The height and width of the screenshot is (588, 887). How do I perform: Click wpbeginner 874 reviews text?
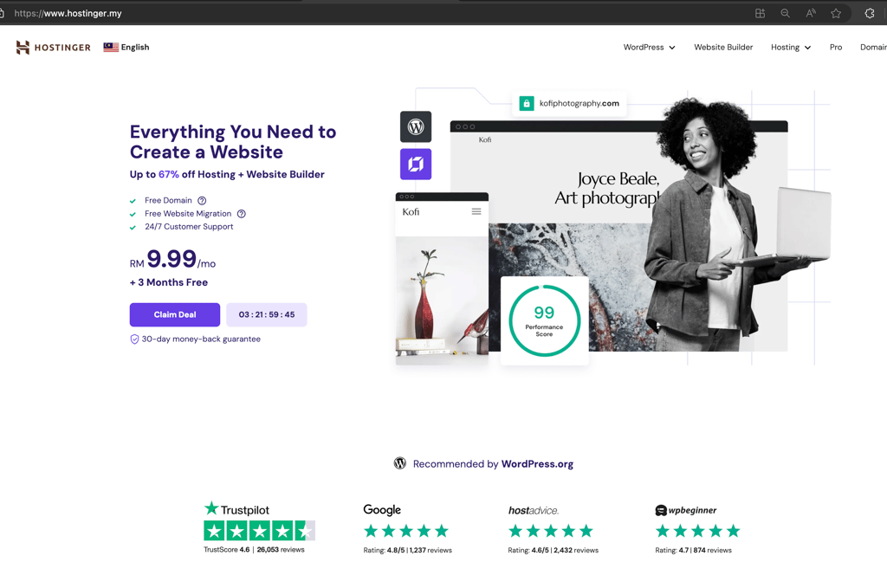point(712,550)
